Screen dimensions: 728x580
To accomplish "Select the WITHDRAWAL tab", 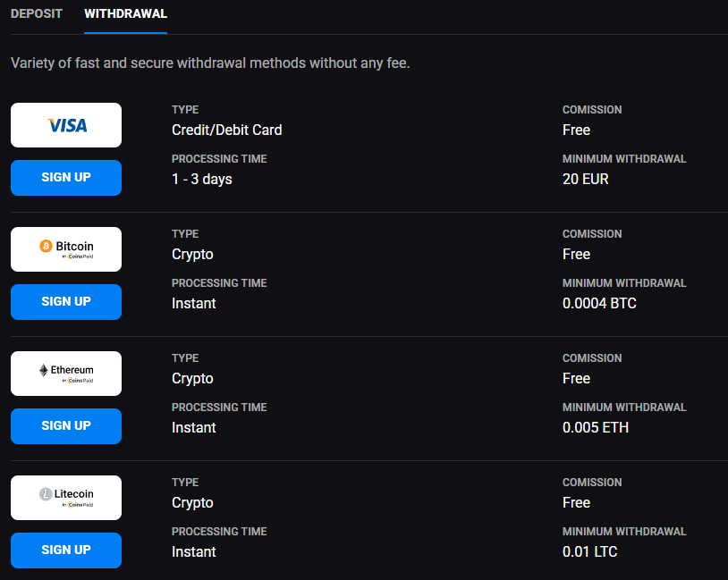I will point(124,13).
